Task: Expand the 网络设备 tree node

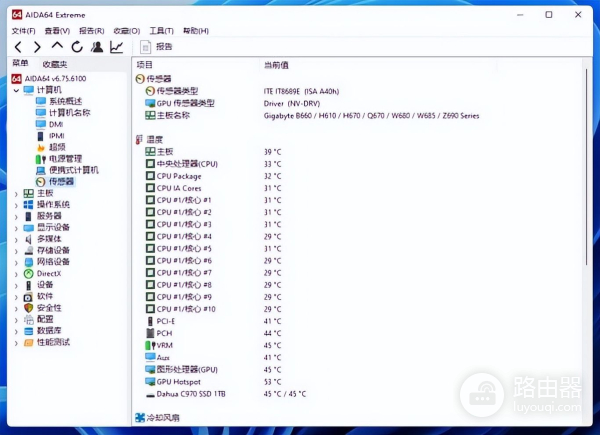Action: pos(16,263)
